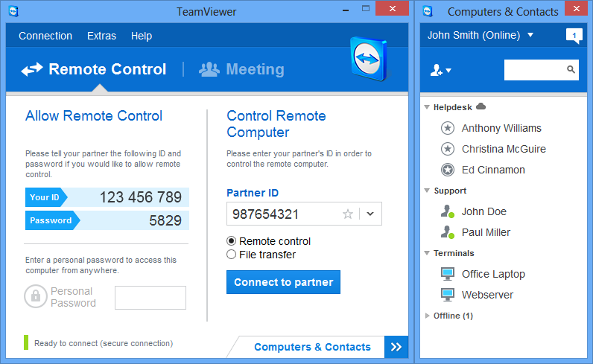The image size is (593, 364).
Task: Collapse the Terminals group
Action: [427, 253]
